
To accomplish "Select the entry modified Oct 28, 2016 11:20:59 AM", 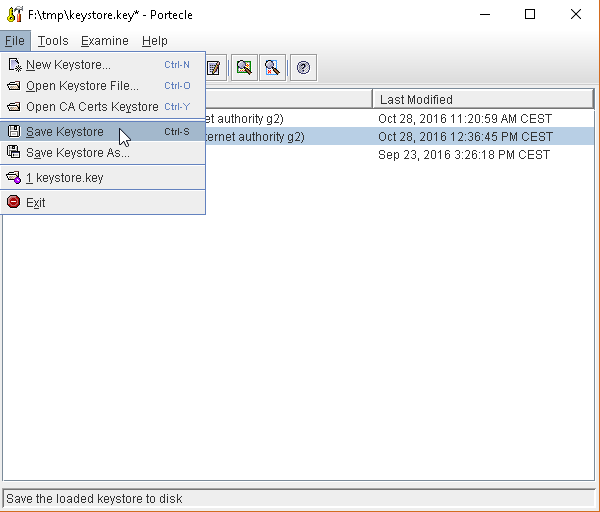I will click(x=464, y=119).
